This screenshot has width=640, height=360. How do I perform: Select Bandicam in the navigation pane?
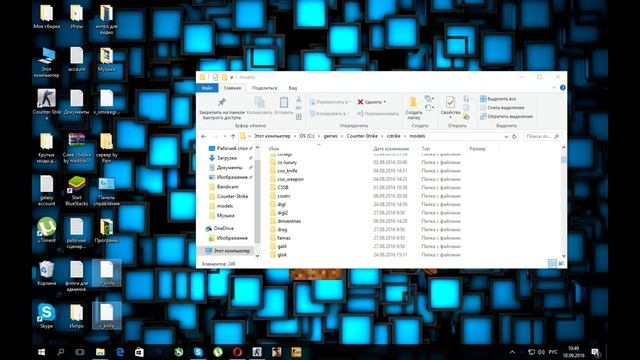(x=227, y=187)
